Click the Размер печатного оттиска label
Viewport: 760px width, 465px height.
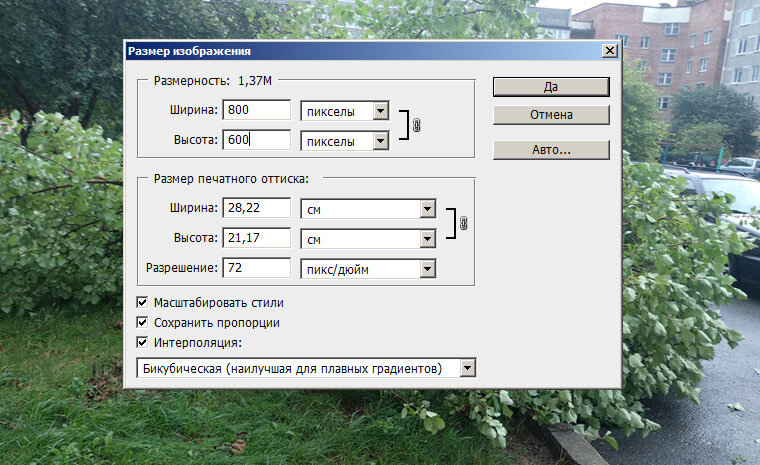click(x=231, y=179)
